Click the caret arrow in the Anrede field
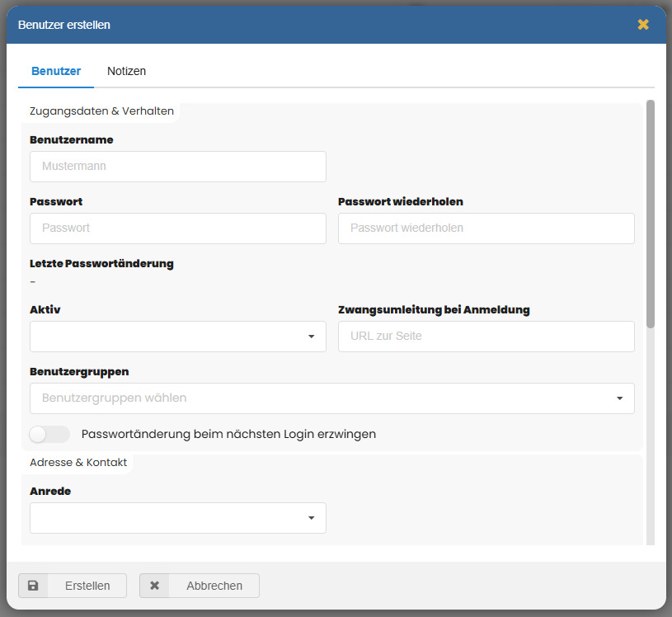Screen dimensions: 672x617 pos(311,518)
